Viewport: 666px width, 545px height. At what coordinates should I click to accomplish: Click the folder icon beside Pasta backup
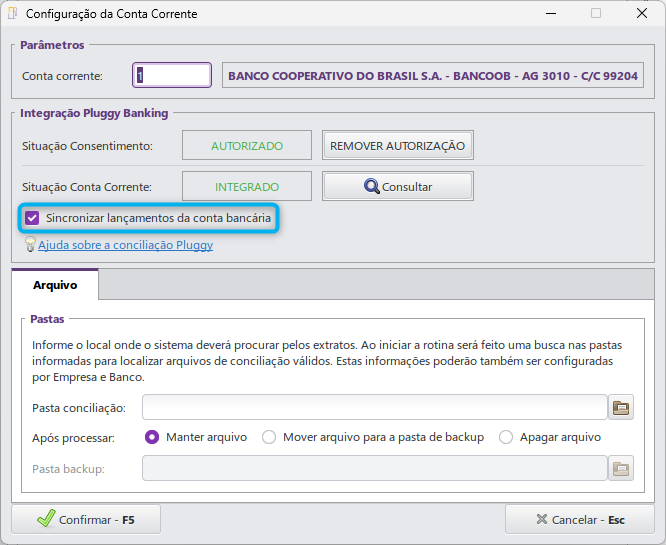[x=621, y=468]
